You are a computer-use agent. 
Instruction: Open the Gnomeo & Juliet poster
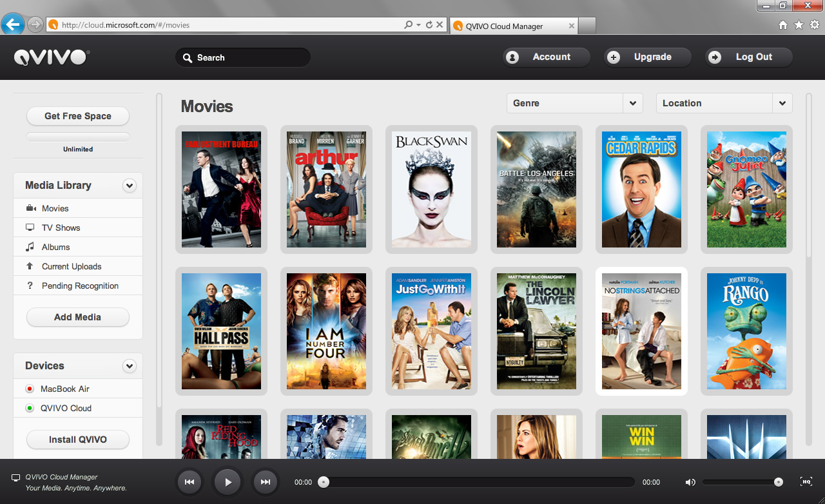[x=747, y=189]
